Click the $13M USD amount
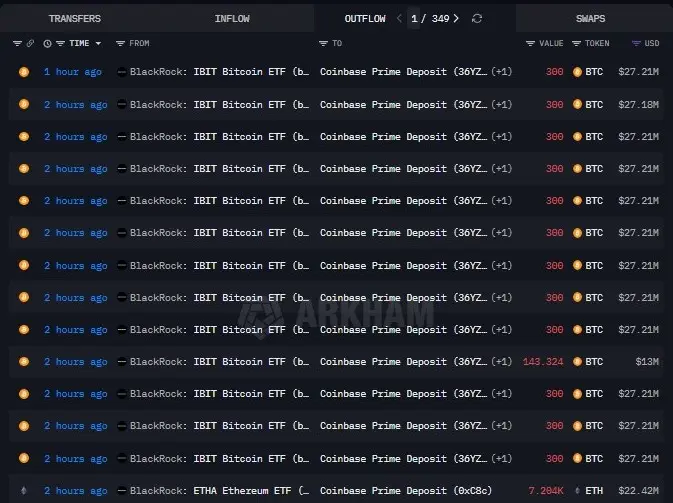 647,361
